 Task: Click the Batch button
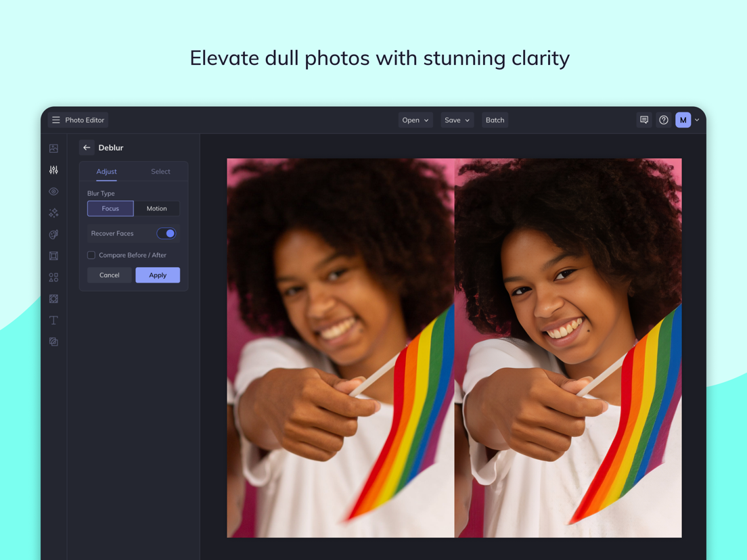(x=495, y=120)
